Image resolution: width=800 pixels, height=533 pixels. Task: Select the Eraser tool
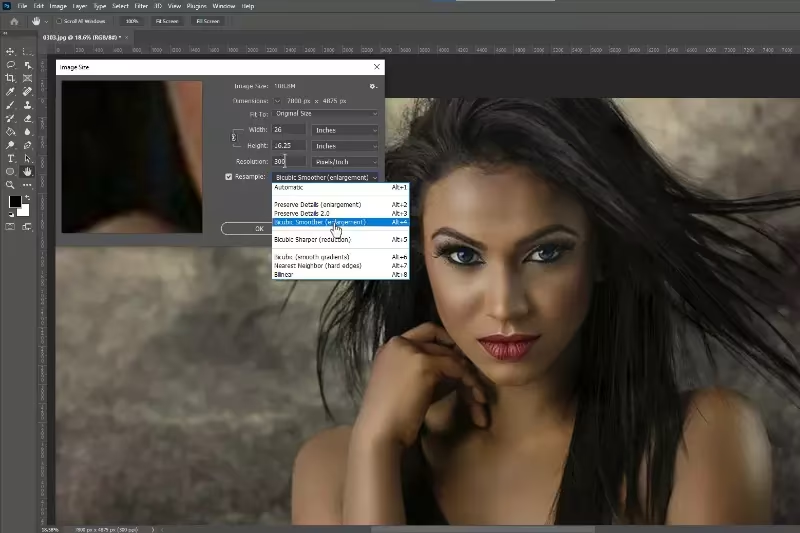(28, 118)
